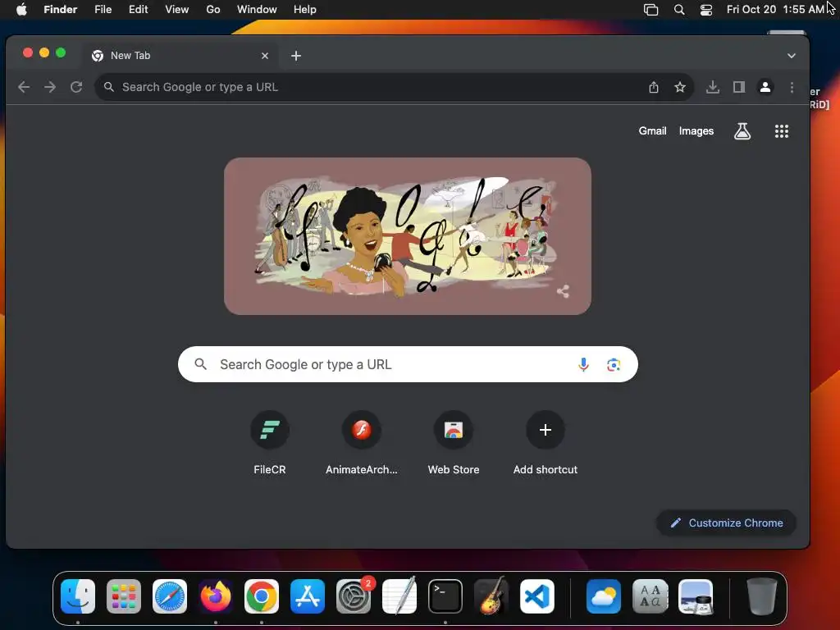This screenshot has height=630, width=840.
Task: Open Control Center in menu bar
Action: [x=706, y=10]
